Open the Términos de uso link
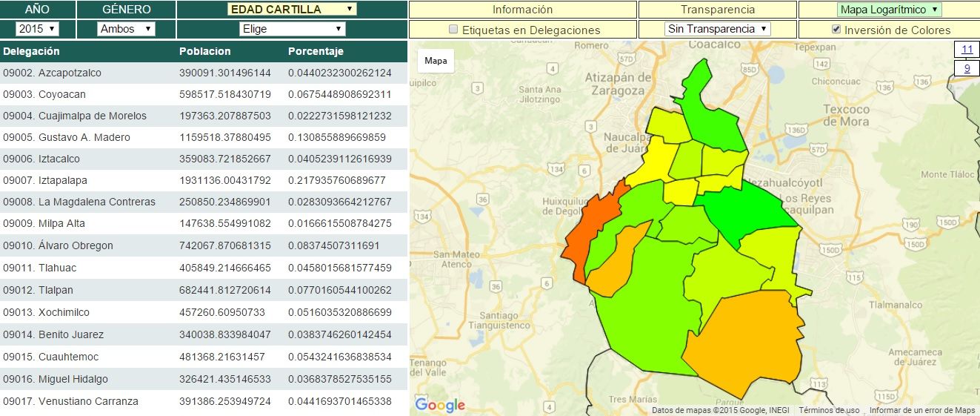Image resolution: width=980 pixels, height=416 pixels. 829,410
